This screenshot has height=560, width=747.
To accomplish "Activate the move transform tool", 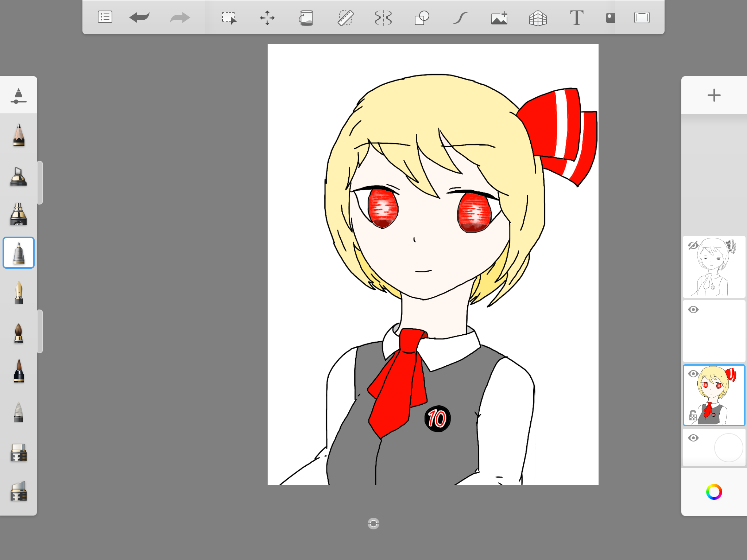I will [267, 17].
